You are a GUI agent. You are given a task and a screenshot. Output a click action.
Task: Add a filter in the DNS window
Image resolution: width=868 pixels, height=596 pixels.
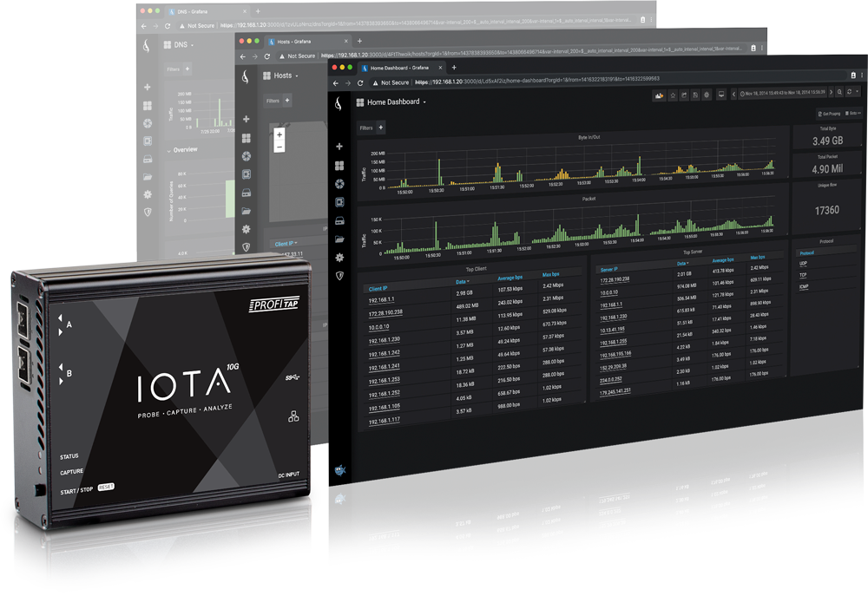[187, 69]
